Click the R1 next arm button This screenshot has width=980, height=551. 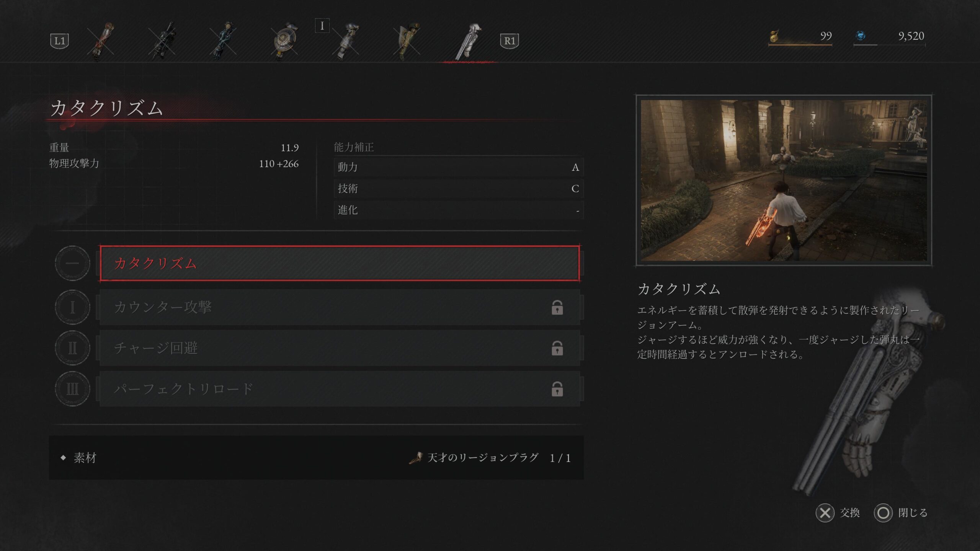(x=509, y=41)
